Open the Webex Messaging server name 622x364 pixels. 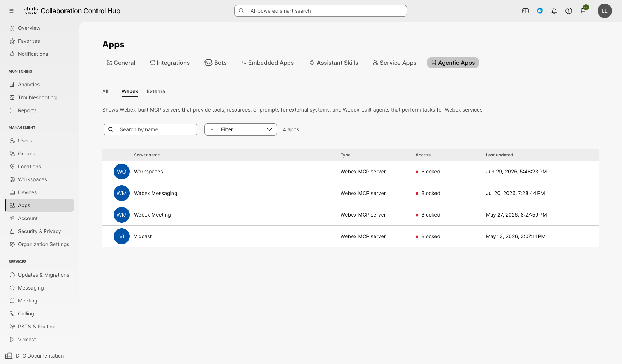point(155,193)
